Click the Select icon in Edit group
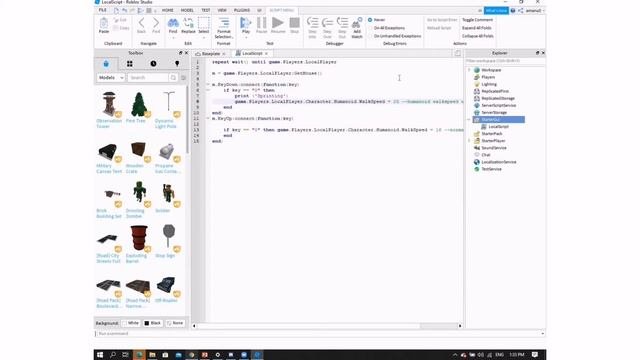640x360 pixels. [x=204, y=23]
